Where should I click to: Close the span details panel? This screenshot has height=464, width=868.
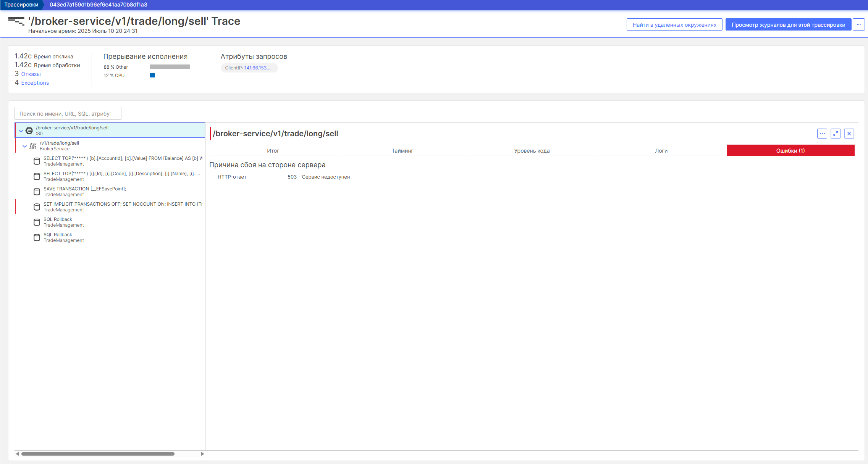click(x=849, y=134)
